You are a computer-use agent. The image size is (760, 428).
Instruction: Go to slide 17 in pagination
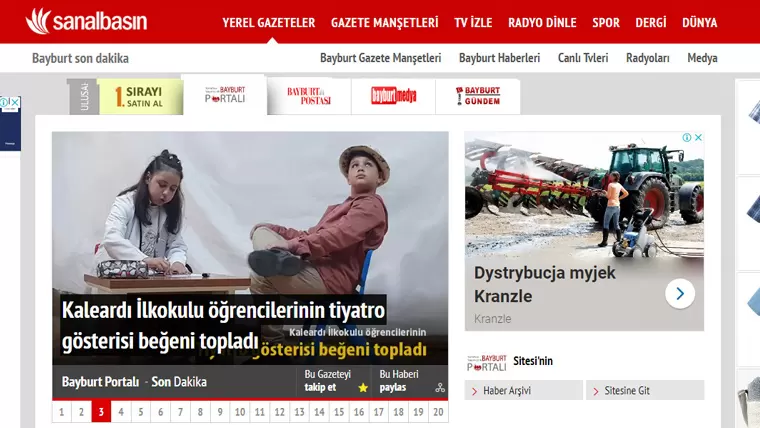[379, 412]
